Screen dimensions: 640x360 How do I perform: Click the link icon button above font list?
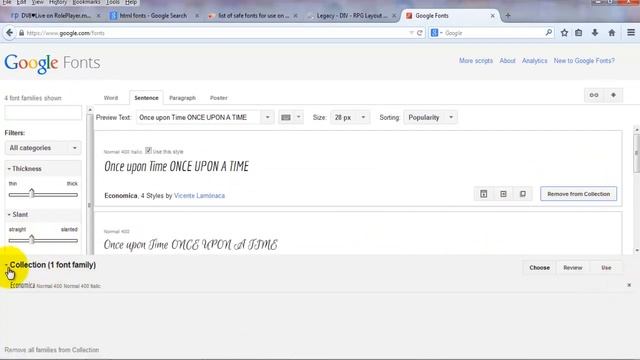(594, 95)
